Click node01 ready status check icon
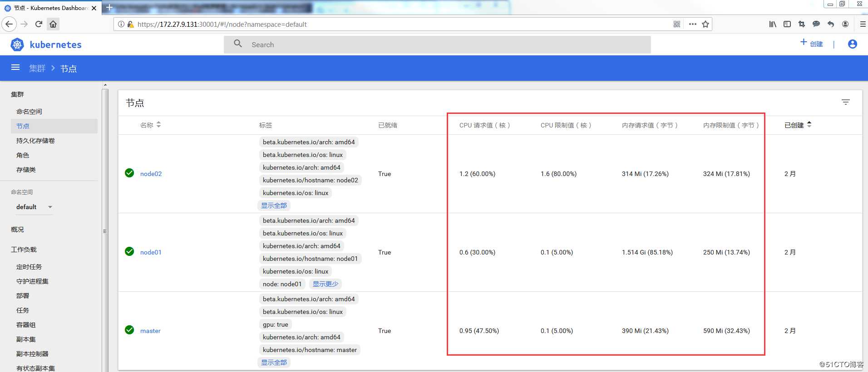 pos(129,251)
